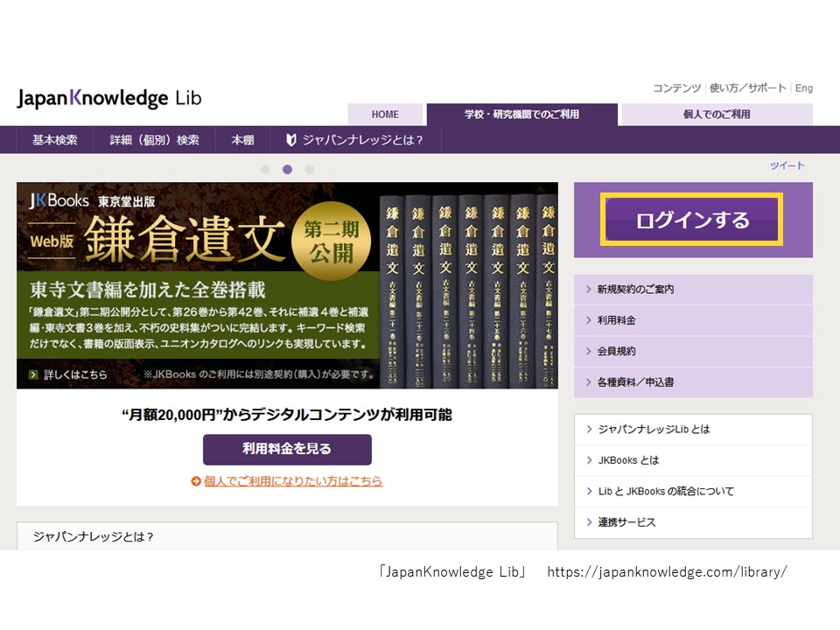Click the 利用料金を見る button
Viewport: 840px width, 630px height.
287,449
